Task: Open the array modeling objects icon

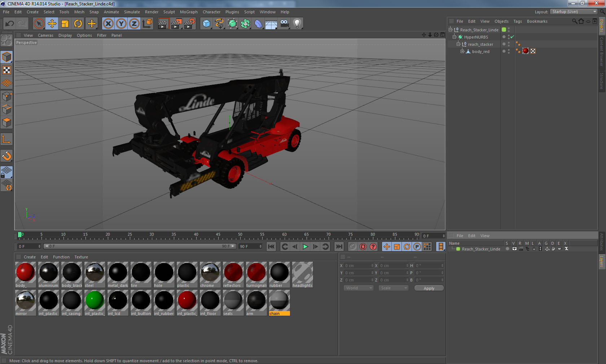Action: point(245,24)
